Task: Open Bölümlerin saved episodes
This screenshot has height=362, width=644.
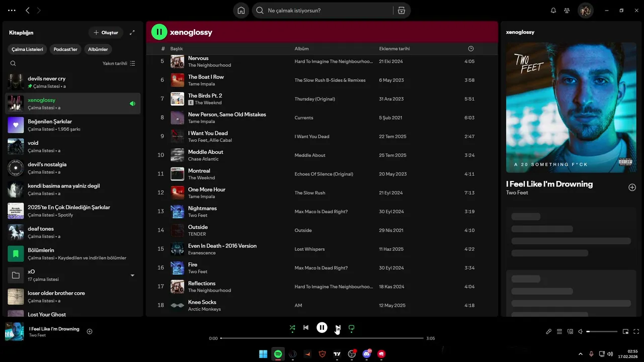Action: [73, 253]
